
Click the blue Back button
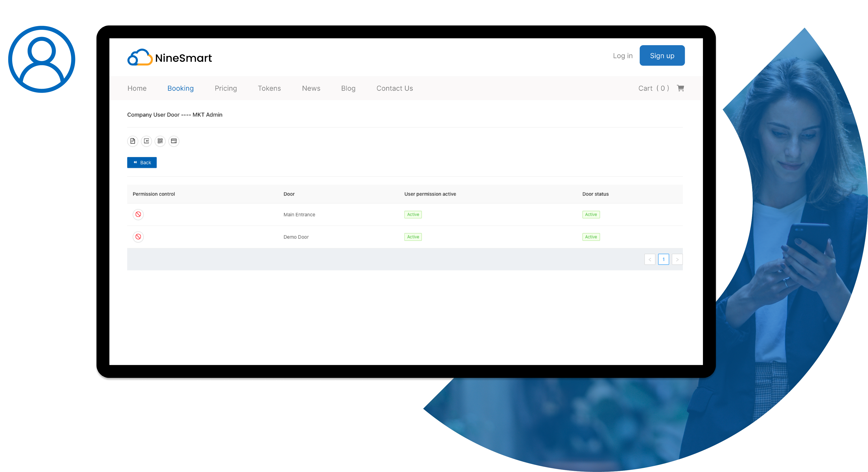tap(142, 163)
